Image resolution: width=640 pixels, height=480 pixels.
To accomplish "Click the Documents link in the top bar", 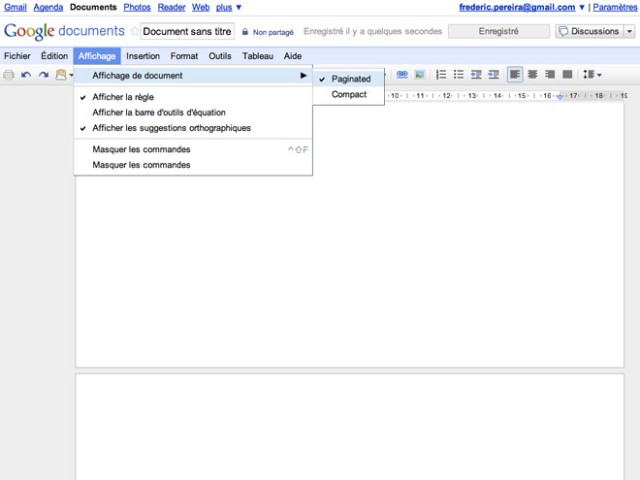I will point(93,7).
